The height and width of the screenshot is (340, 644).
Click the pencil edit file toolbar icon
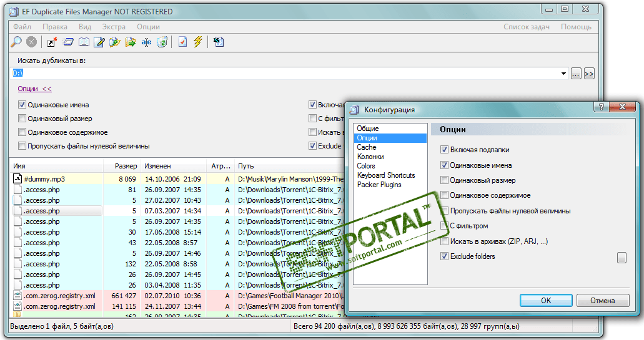pyautogui.click(x=99, y=42)
